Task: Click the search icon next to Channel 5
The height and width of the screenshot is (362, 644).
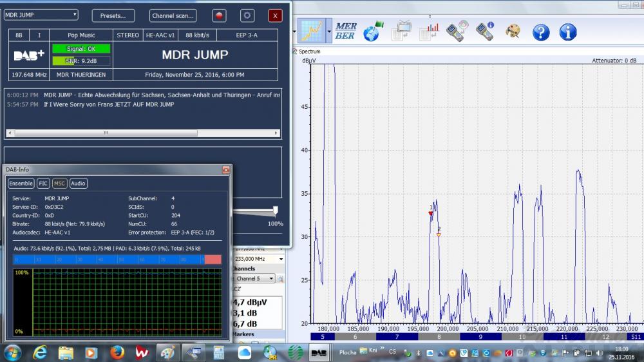Action: point(281,279)
